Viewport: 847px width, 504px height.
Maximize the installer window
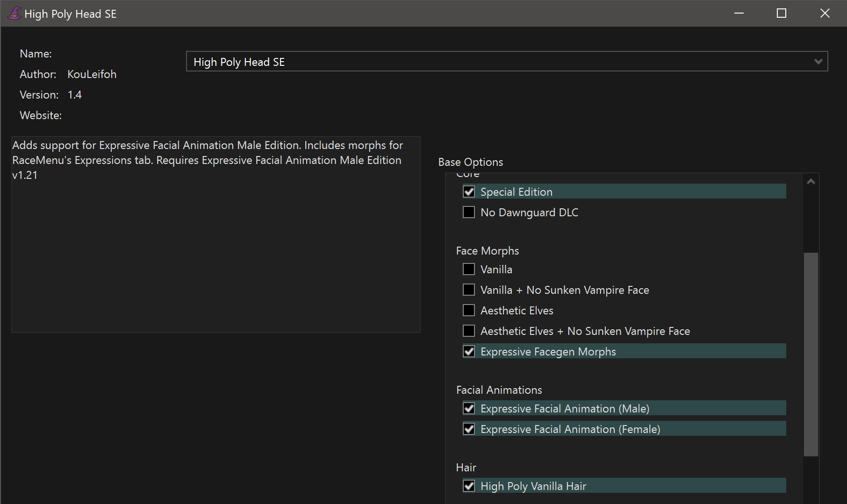782,14
